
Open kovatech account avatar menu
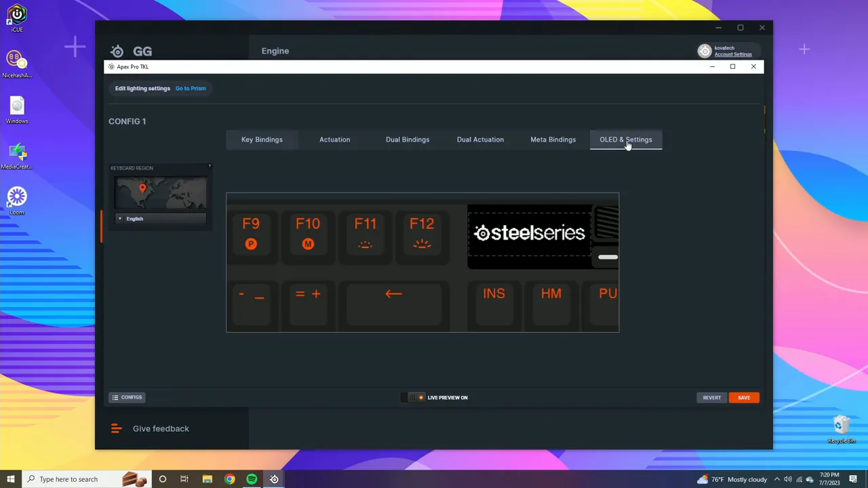(705, 50)
